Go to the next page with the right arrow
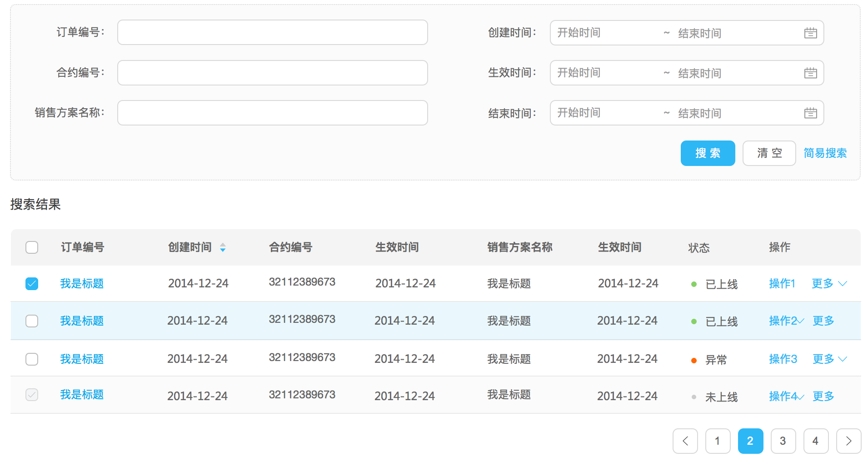 [x=848, y=441]
